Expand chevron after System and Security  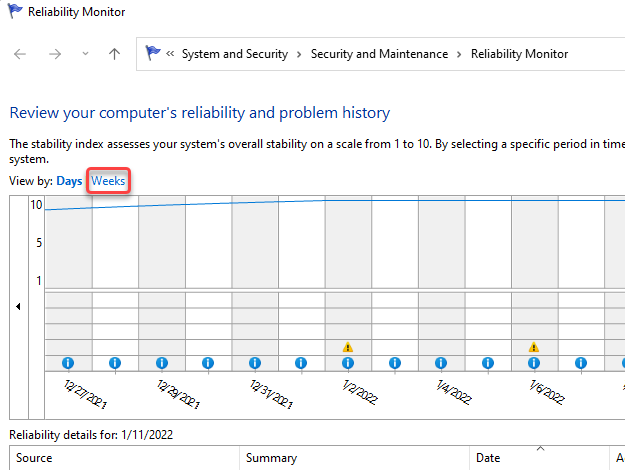click(300, 54)
